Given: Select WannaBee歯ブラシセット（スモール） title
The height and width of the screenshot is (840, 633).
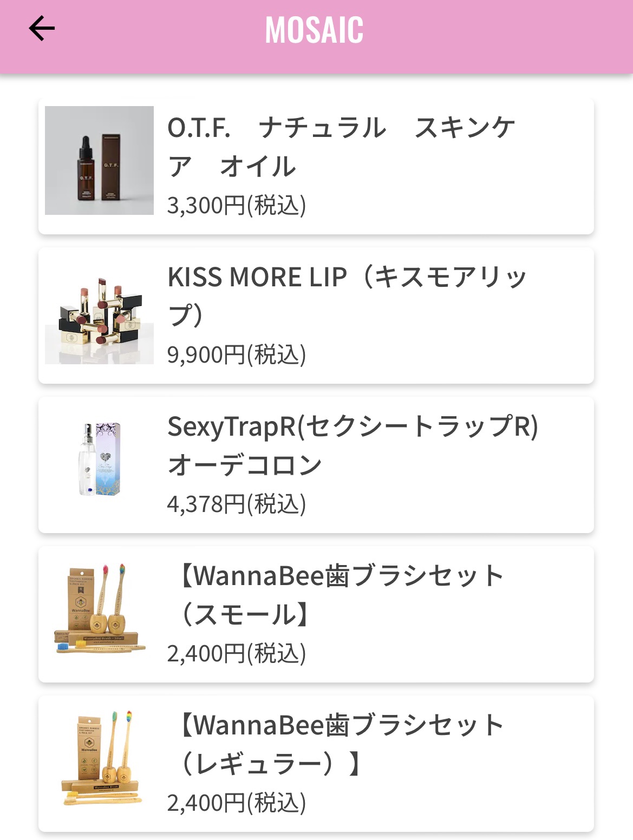Looking at the screenshot, I should coord(341,595).
